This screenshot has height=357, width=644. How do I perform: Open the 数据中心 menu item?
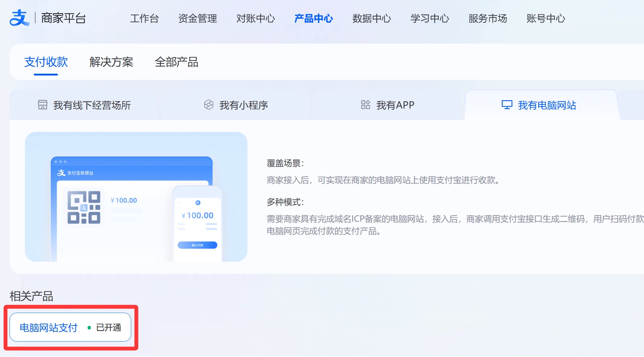372,18
